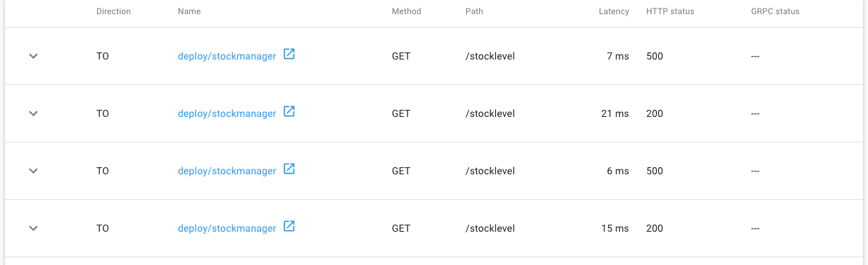Sort by the Latency column header
This screenshot has height=265, width=868.
coord(614,11)
